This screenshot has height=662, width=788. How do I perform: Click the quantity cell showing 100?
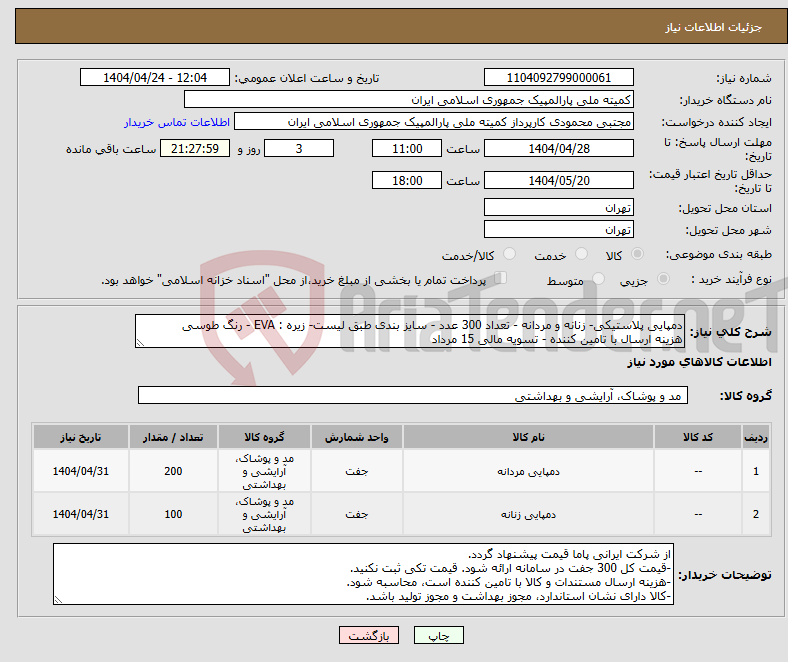[173, 514]
